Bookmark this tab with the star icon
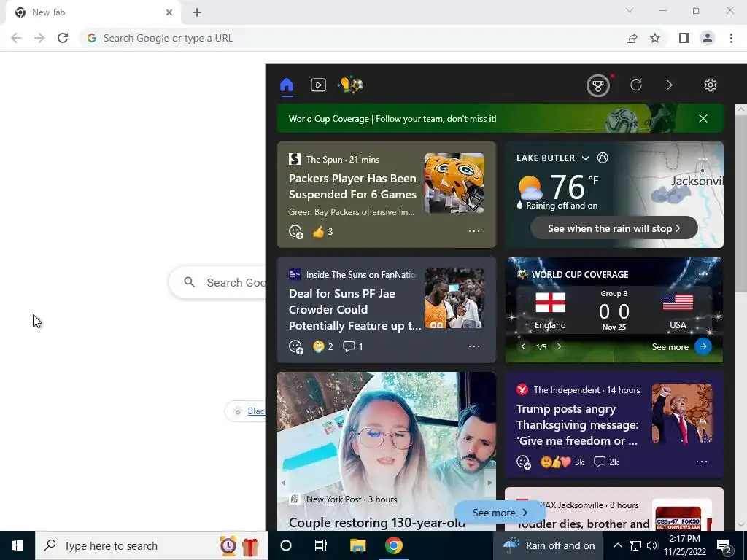The height and width of the screenshot is (560, 747). pos(655,38)
